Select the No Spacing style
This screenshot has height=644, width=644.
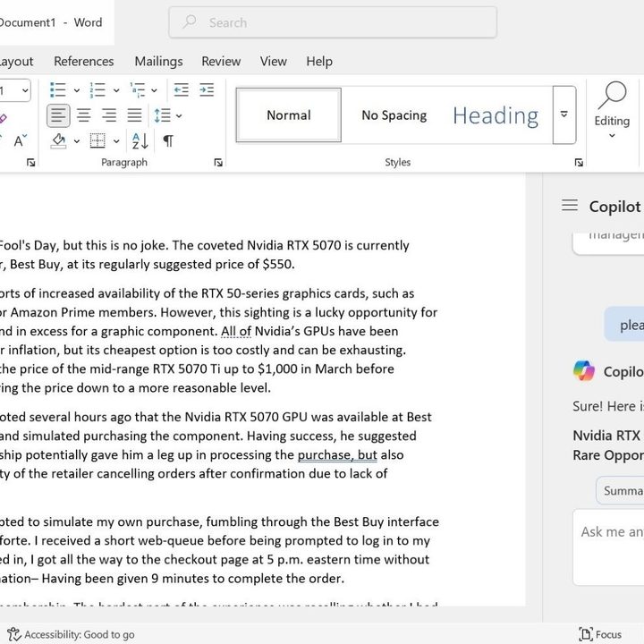(394, 115)
